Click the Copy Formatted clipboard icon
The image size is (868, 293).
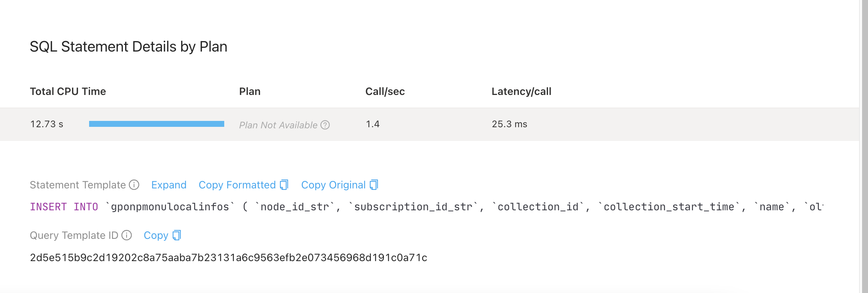click(284, 185)
